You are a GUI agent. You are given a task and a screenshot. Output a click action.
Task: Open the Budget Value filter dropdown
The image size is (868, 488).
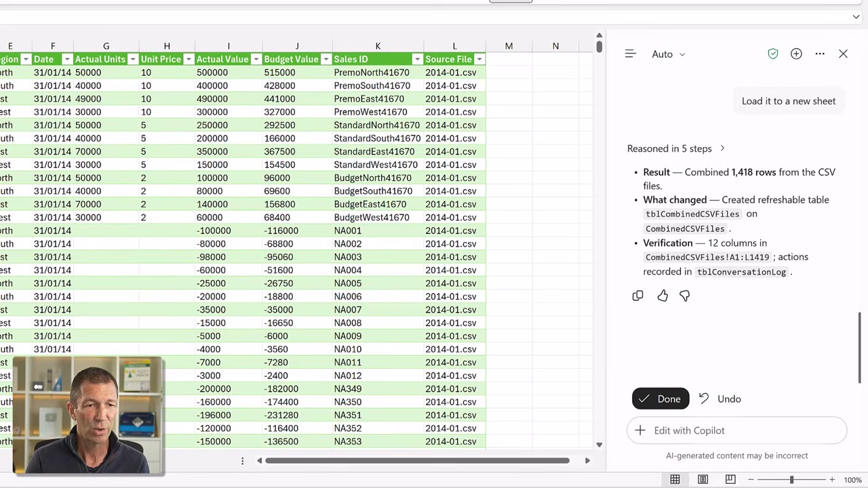pos(326,60)
